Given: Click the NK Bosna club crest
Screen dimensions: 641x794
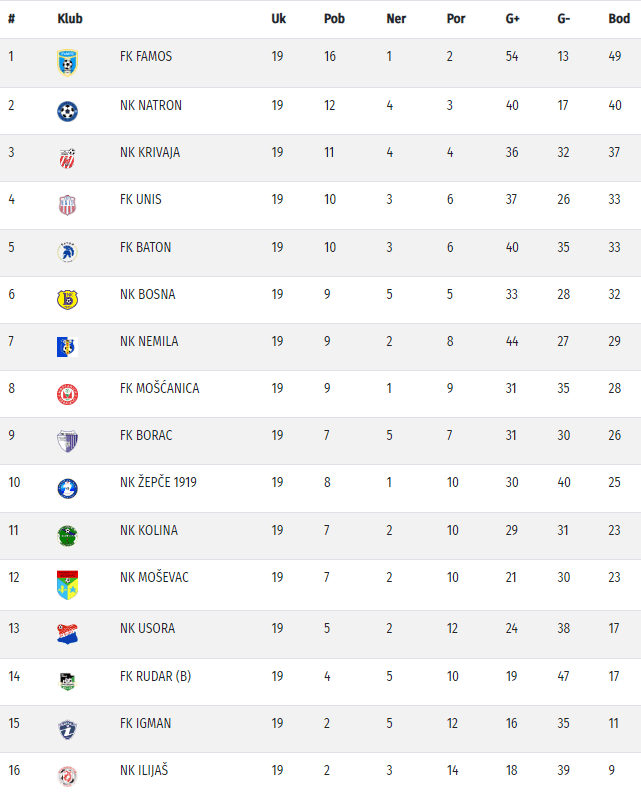Looking at the screenshot, I should coord(67,299).
